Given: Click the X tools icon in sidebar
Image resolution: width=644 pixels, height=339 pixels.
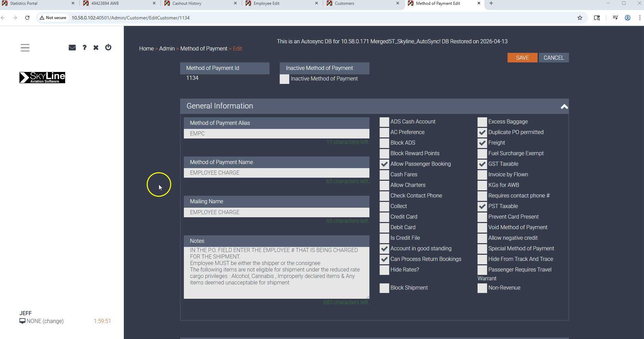Looking at the screenshot, I should (96, 48).
